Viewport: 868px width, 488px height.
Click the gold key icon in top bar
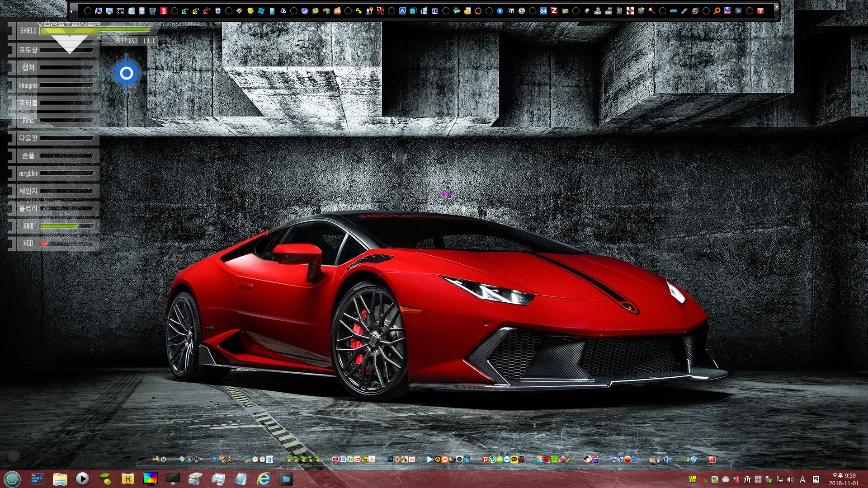pyautogui.click(x=359, y=11)
